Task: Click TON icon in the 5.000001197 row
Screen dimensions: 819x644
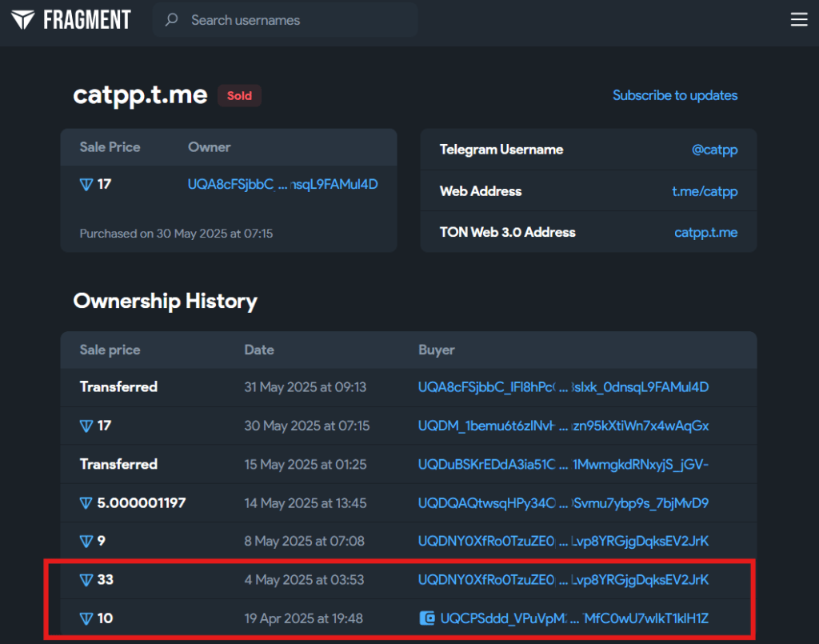Action: tap(86, 503)
